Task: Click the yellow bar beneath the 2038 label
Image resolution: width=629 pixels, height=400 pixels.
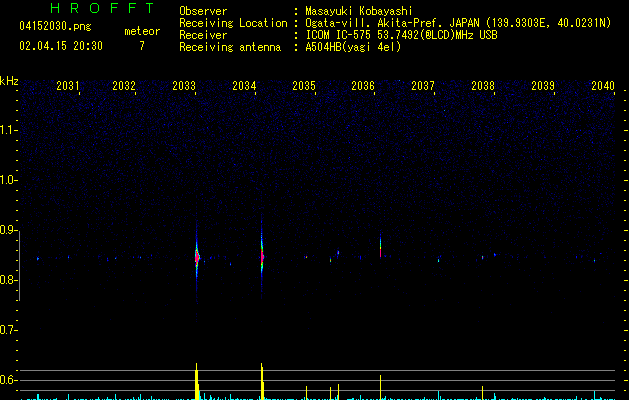Action: point(483,393)
